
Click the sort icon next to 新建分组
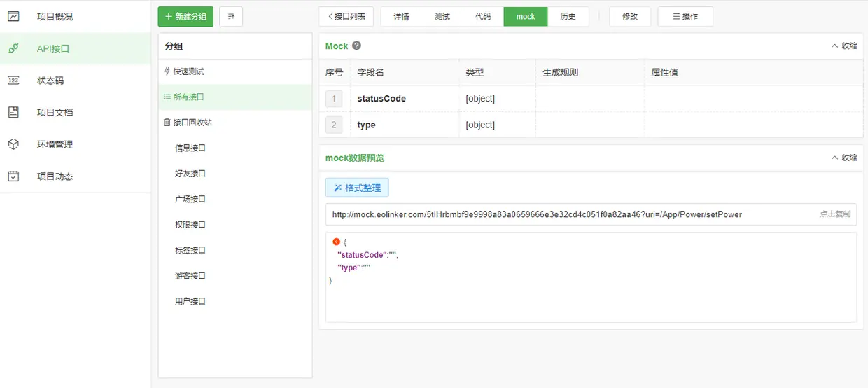tap(231, 16)
